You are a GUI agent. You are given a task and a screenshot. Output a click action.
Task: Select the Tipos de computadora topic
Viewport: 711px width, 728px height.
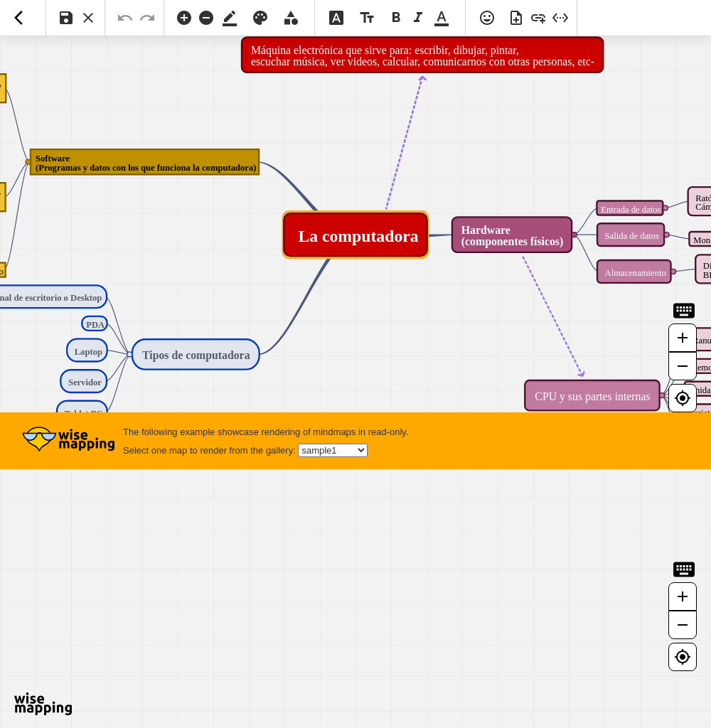[x=196, y=354]
